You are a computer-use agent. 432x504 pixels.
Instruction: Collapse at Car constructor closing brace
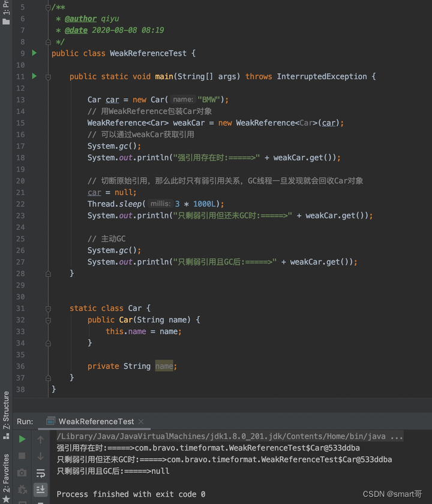coord(48,343)
